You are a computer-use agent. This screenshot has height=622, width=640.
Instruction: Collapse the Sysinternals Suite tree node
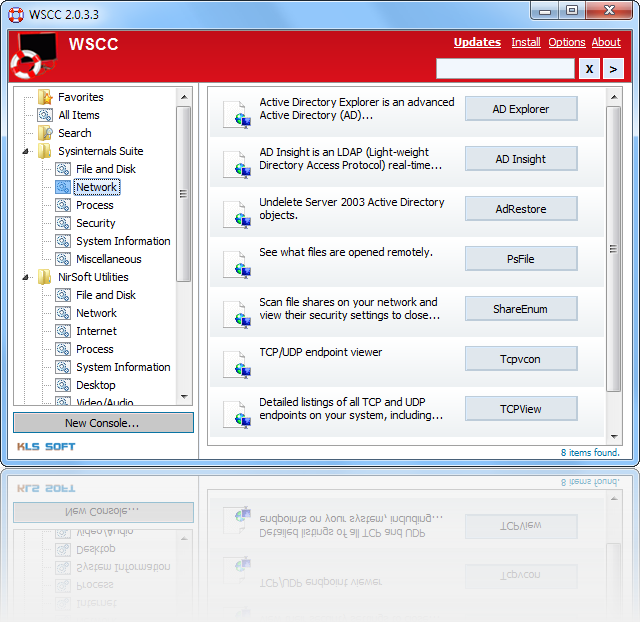tap(26, 151)
